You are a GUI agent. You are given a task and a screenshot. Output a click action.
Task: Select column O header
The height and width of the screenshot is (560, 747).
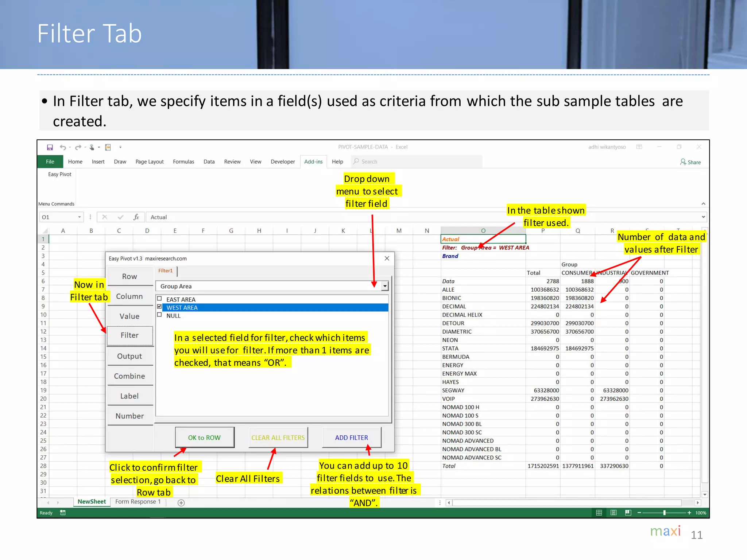point(483,230)
